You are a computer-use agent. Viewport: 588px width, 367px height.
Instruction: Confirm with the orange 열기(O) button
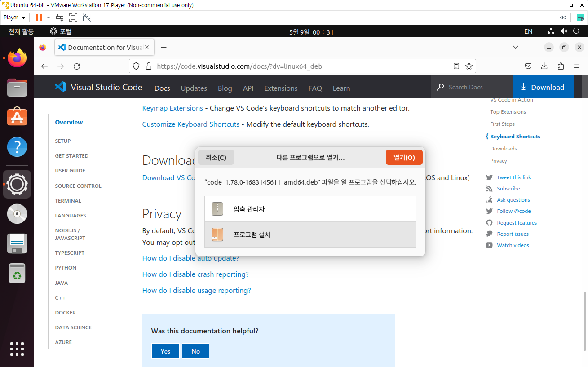(x=404, y=157)
